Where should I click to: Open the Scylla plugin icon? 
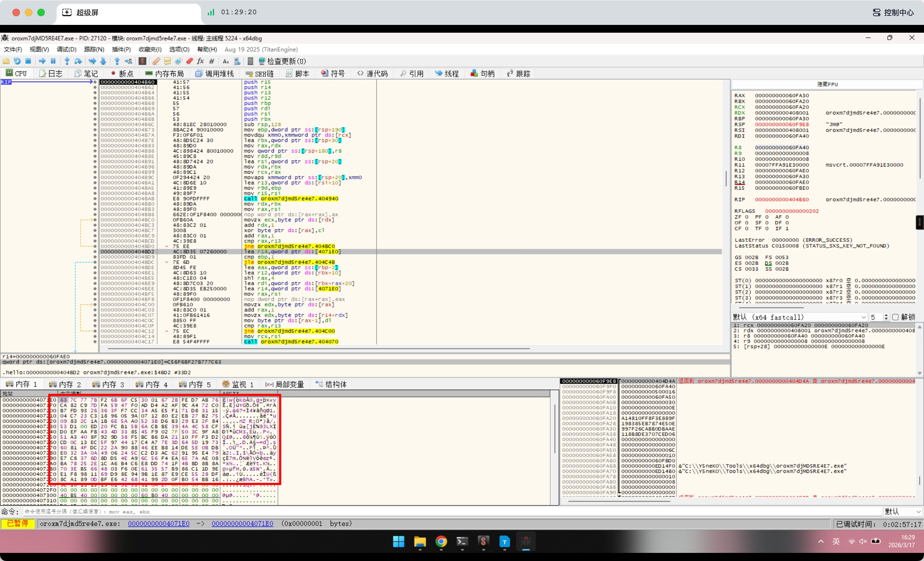click(142, 61)
